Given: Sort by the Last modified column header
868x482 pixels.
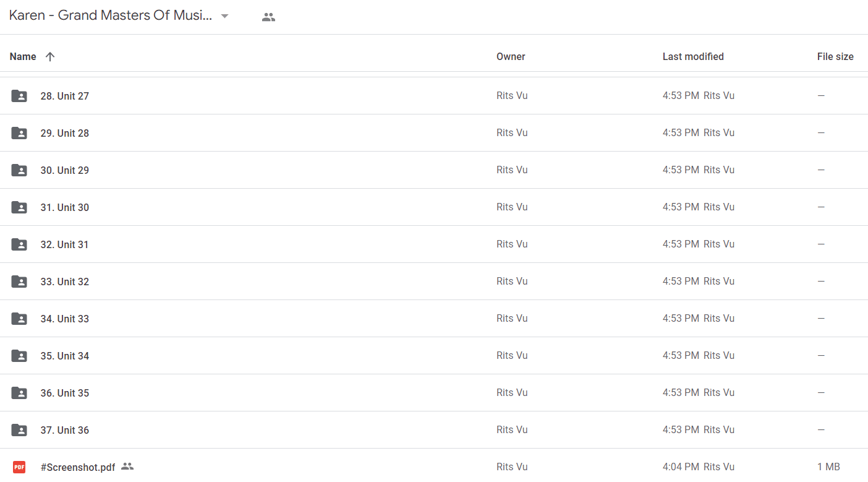Looking at the screenshot, I should [x=693, y=56].
